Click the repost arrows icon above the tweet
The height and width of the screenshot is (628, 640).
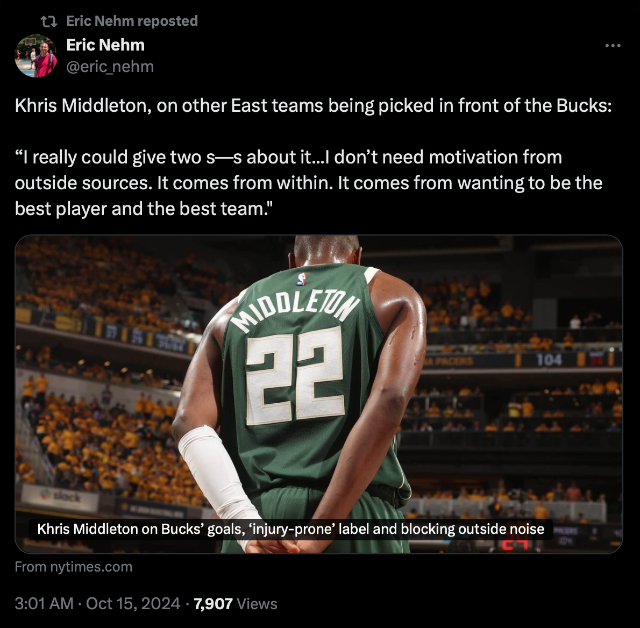[x=50, y=21]
